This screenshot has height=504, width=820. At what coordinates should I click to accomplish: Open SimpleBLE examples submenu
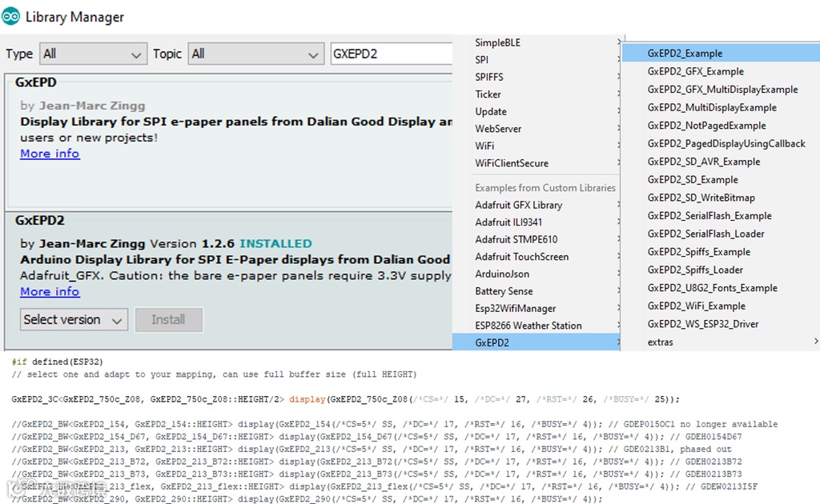[537, 42]
